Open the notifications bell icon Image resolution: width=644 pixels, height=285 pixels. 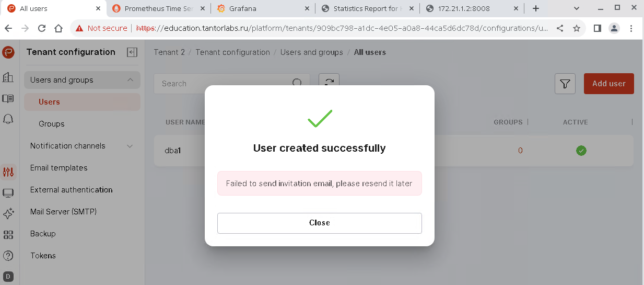click(8, 119)
